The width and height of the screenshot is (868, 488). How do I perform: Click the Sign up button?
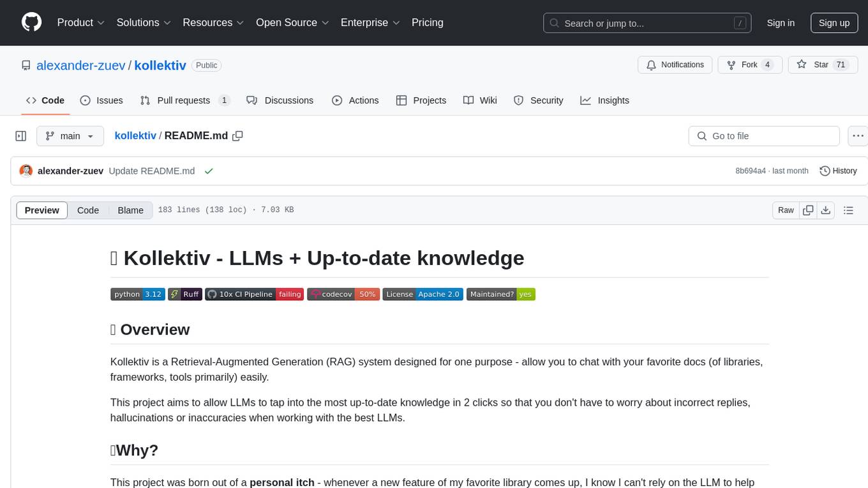[834, 23]
